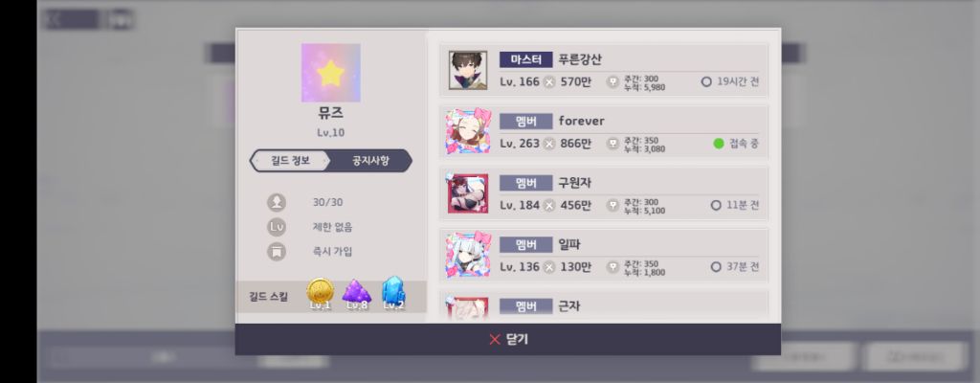Click the contribution trophy icon in 구원자 row

click(x=613, y=205)
